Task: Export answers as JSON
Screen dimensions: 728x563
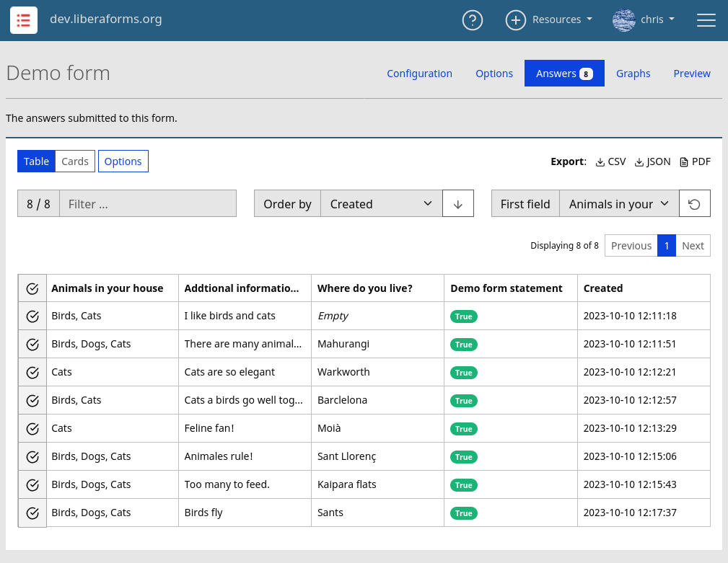Action: [652, 162]
